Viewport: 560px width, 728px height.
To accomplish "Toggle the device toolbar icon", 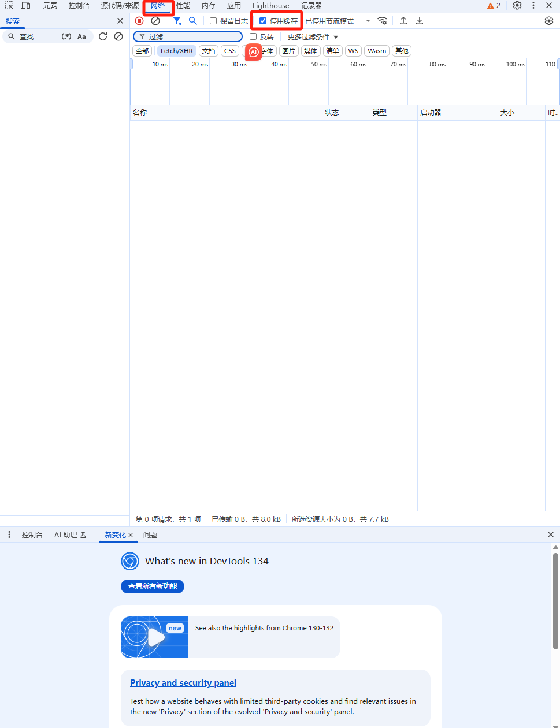I will (x=25, y=5).
